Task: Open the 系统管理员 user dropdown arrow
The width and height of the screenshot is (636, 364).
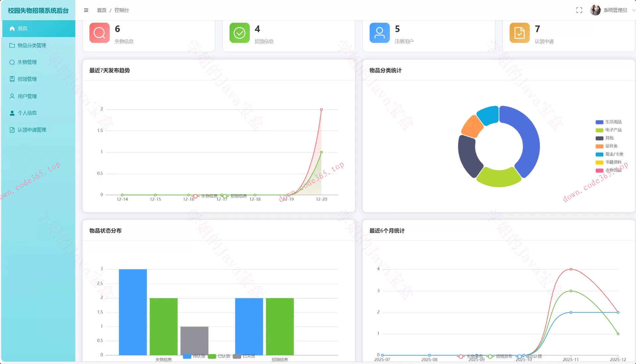Action: (633, 10)
